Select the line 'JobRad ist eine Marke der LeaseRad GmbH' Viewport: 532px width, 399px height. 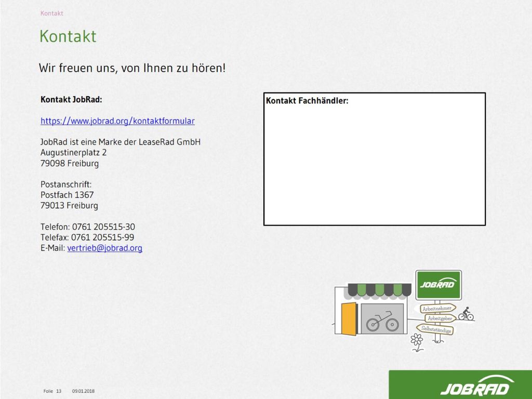(x=121, y=142)
